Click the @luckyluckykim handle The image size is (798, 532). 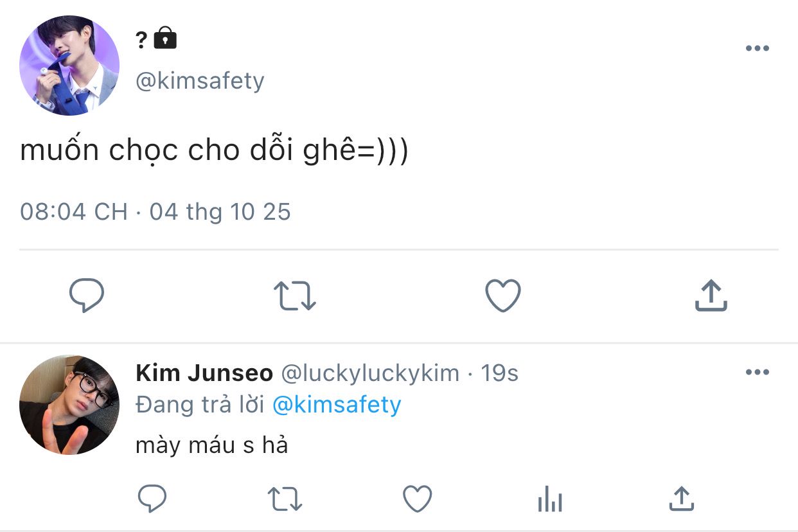[x=370, y=373]
